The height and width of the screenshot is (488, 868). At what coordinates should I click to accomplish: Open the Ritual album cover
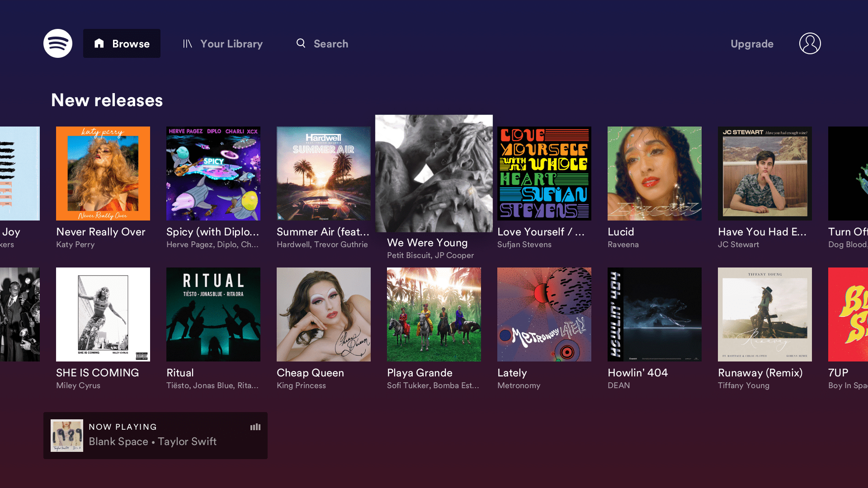point(213,314)
